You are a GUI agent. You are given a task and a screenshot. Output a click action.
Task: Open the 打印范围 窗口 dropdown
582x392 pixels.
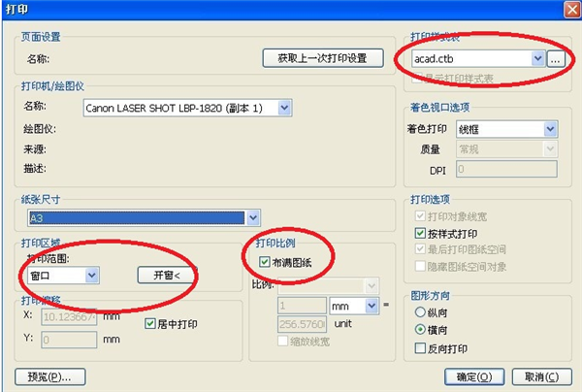pyautogui.click(x=92, y=276)
